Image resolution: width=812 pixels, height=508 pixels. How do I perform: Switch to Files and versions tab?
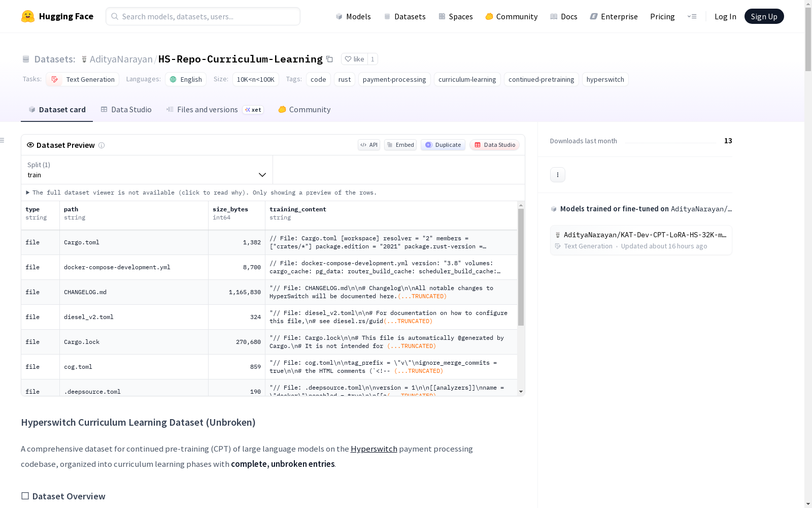coord(215,110)
